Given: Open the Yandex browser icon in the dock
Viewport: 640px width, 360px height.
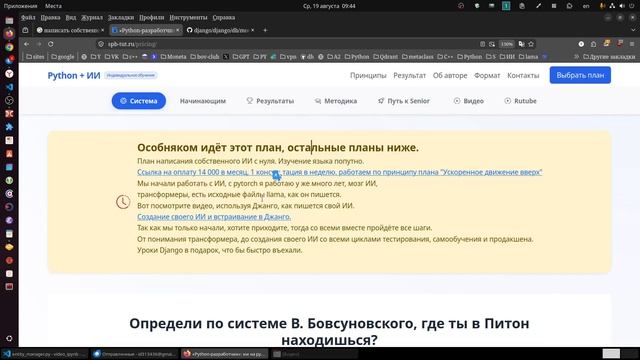Looking at the screenshot, I should (9, 73).
